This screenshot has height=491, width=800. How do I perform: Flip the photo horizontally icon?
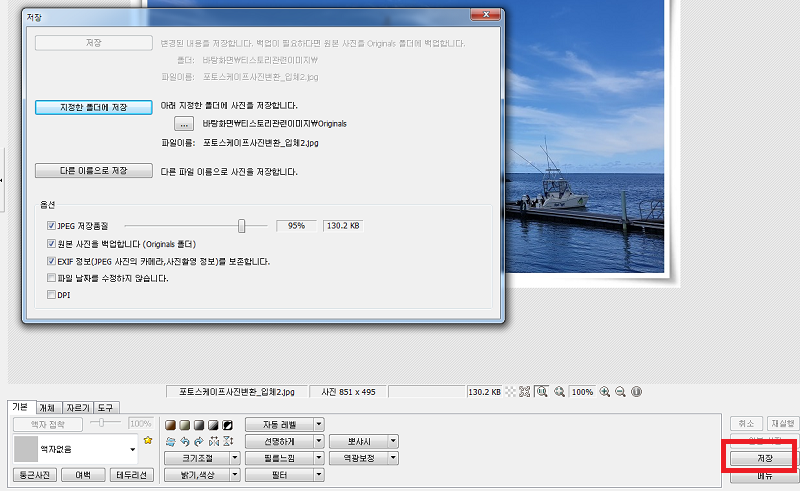[213, 441]
